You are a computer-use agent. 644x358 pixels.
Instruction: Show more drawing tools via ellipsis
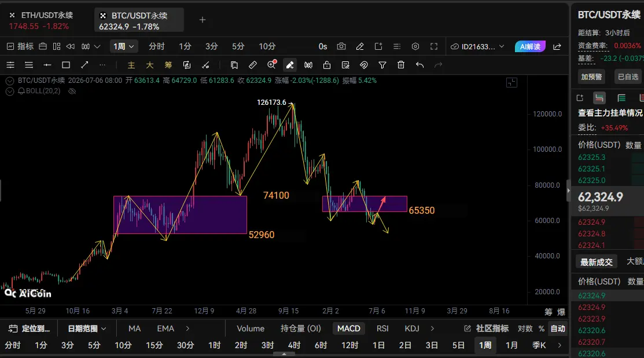pos(102,65)
